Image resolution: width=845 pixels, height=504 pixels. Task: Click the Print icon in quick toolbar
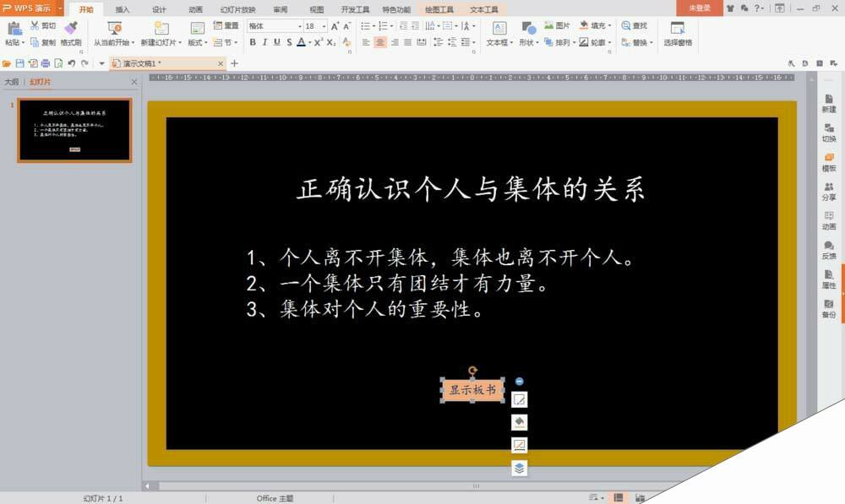pos(46,63)
